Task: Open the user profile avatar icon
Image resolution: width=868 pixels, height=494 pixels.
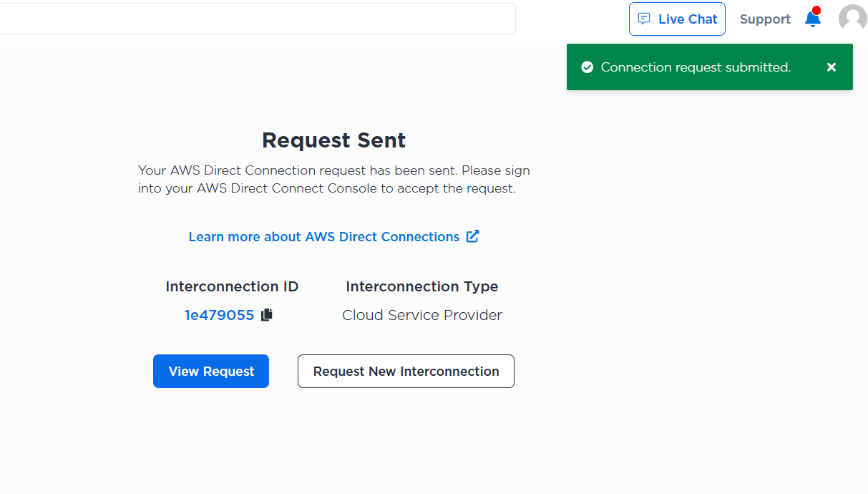Action: tap(852, 19)
